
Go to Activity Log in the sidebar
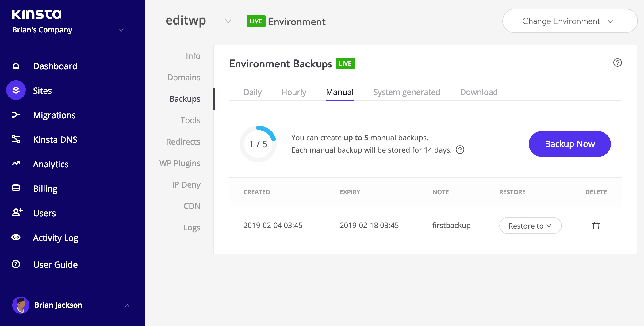(x=56, y=237)
